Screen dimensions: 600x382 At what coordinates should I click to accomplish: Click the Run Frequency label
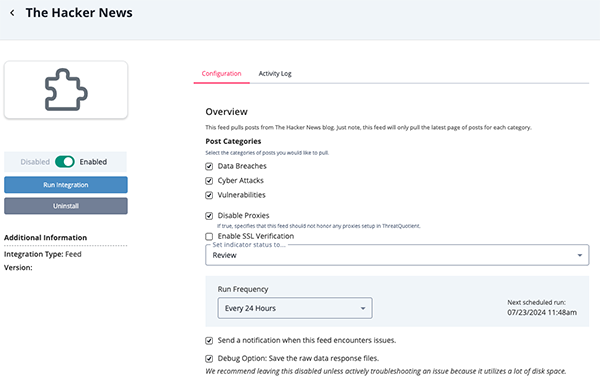pos(243,289)
